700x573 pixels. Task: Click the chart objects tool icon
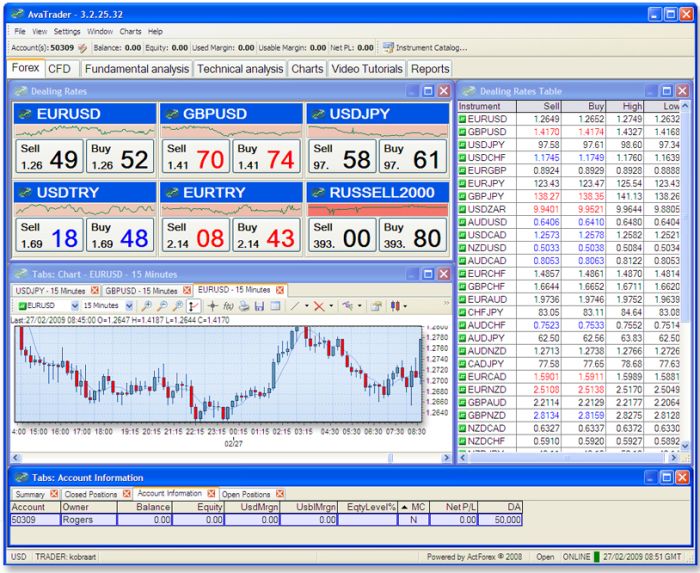(x=347, y=306)
